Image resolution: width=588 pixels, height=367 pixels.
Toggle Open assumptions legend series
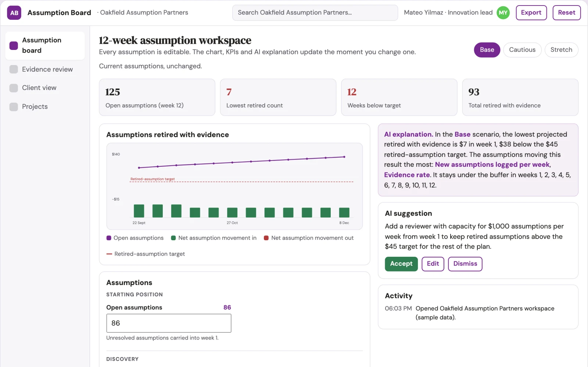pos(135,238)
